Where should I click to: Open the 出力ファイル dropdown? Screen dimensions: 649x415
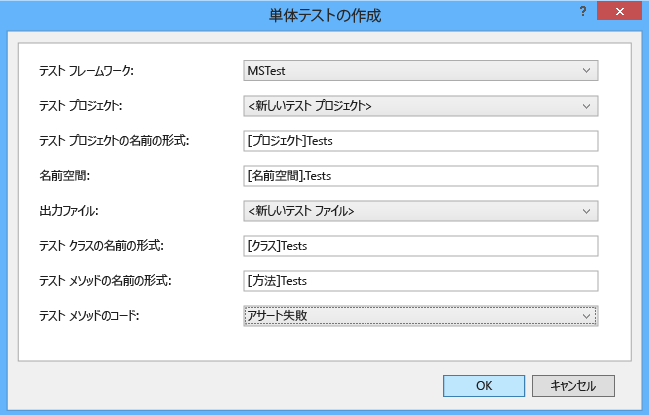coord(421,211)
